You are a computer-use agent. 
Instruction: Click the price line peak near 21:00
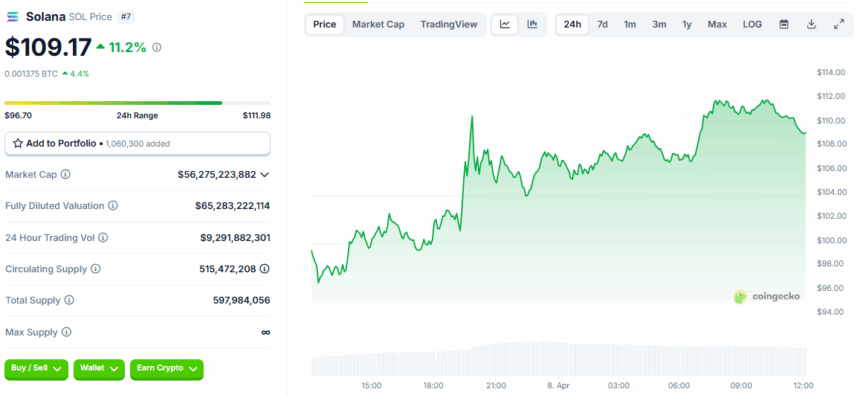[x=472, y=117]
